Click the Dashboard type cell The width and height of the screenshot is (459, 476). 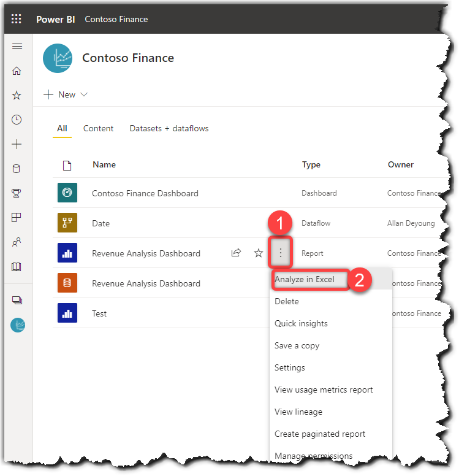coord(319,193)
